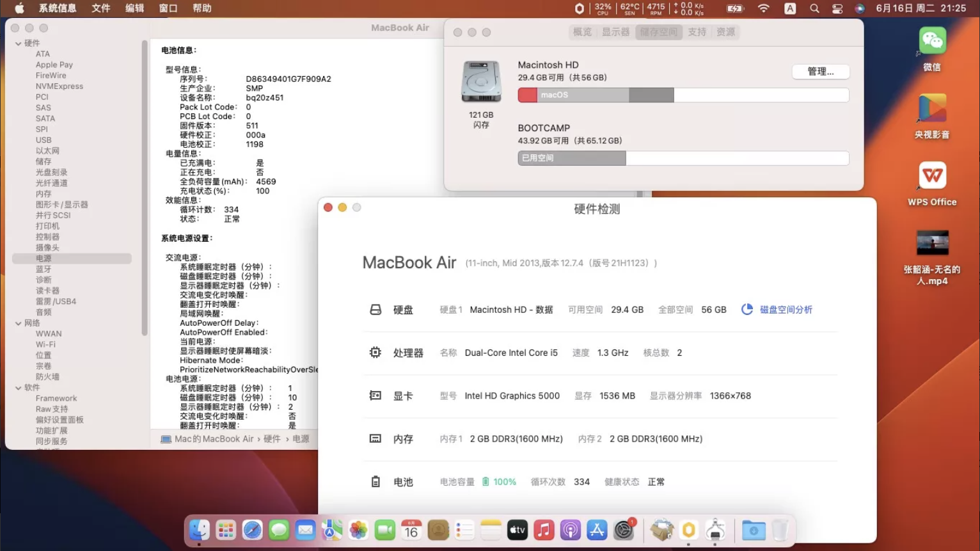Viewport: 980px width, 551px height.
Task: Click 硬件 in the path bar
Action: pyautogui.click(x=273, y=439)
